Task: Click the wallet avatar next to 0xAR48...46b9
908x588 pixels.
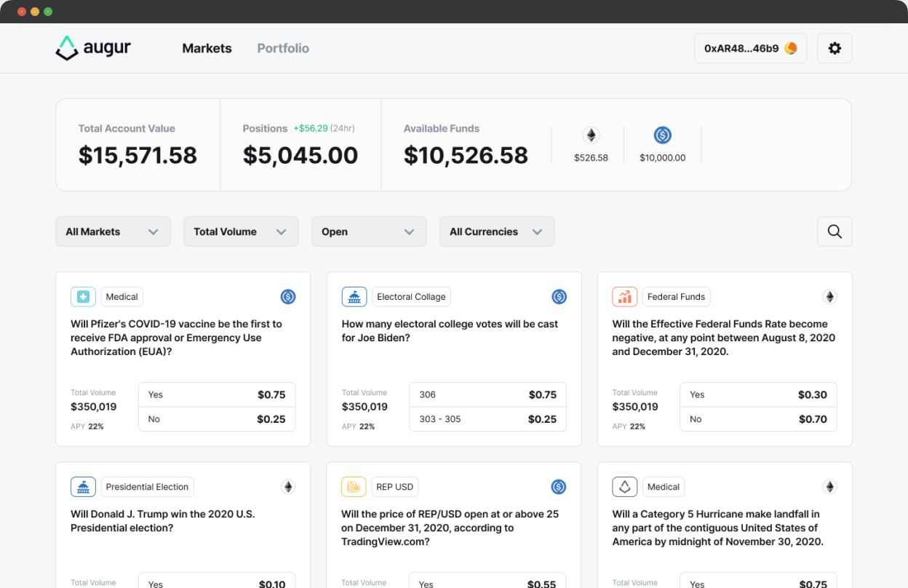Action: tap(791, 48)
